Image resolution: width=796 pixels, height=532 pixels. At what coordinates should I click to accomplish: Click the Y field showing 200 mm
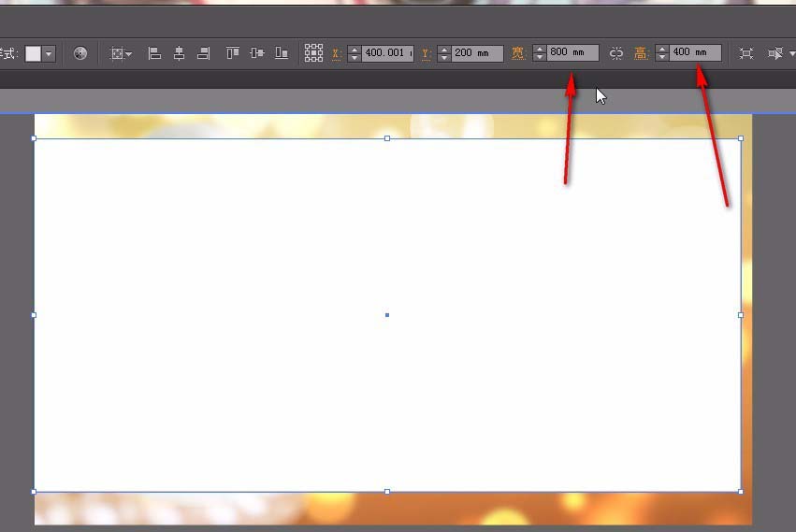[x=477, y=52]
